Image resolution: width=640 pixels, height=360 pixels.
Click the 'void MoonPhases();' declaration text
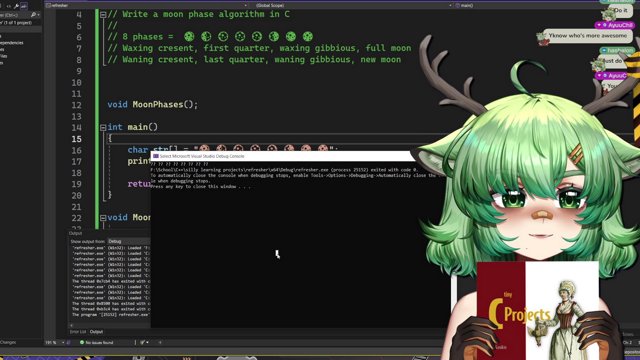pos(153,105)
